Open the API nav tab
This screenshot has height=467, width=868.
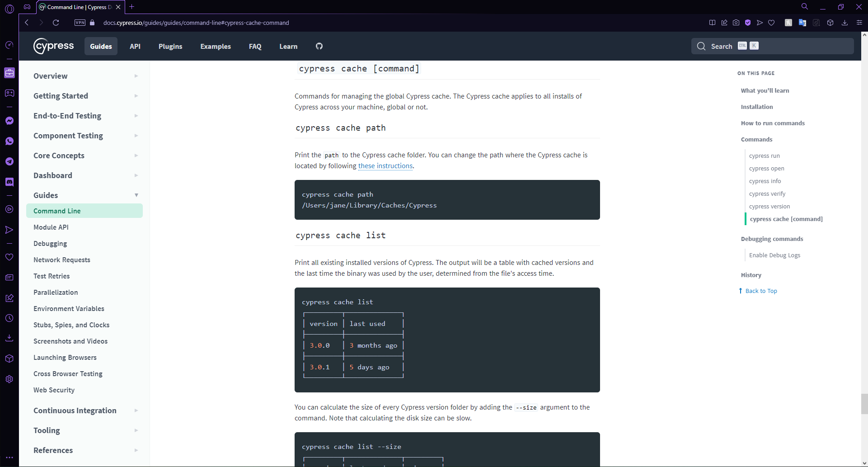(135, 46)
